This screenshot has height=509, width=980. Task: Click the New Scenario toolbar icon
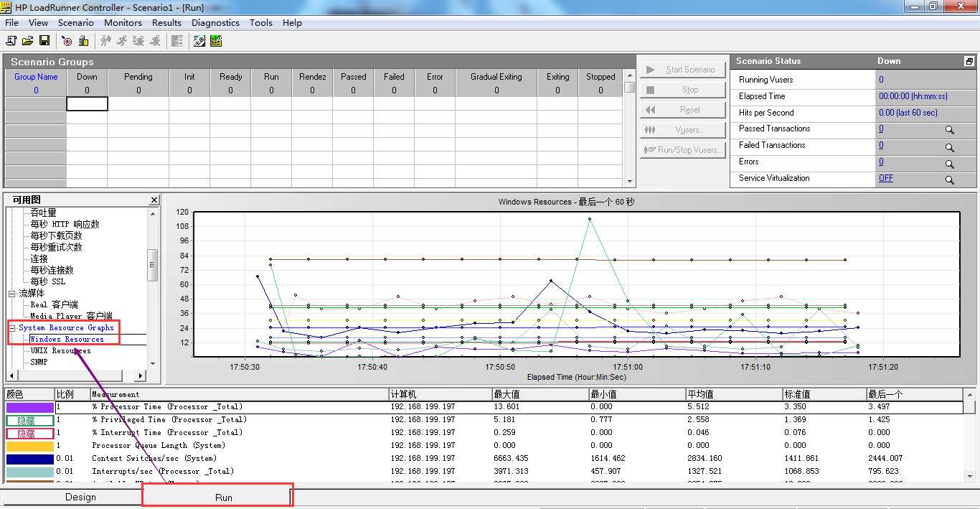[11, 41]
